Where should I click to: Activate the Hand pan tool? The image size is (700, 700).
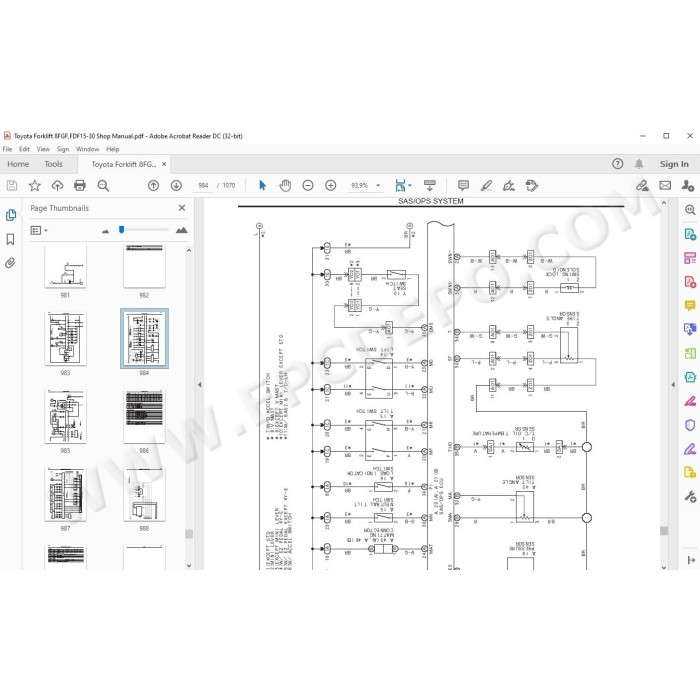pyautogui.click(x=285, y=185)
